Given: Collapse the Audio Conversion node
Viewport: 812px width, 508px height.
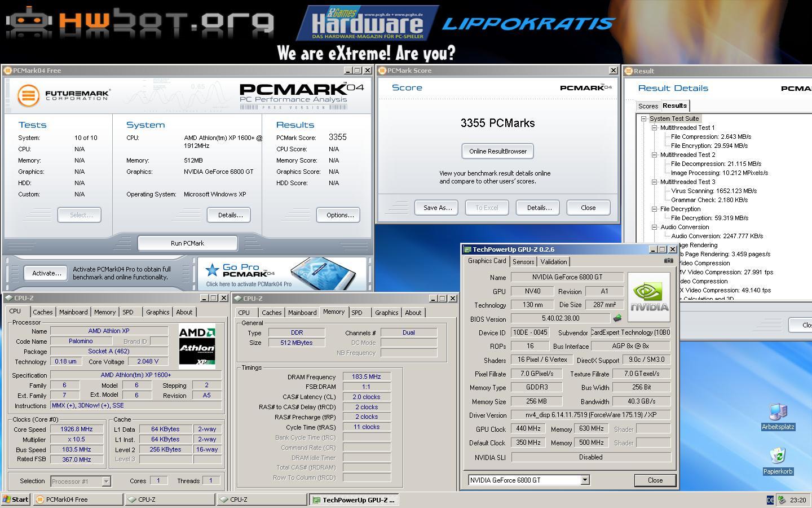Looking at the screenshot, I should [x=654, y=227].
